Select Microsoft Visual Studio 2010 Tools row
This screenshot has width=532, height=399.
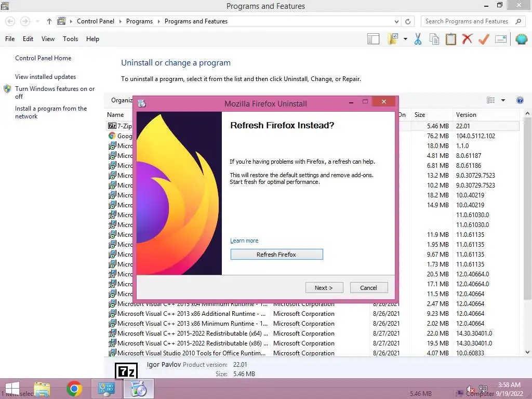[312, 353]
